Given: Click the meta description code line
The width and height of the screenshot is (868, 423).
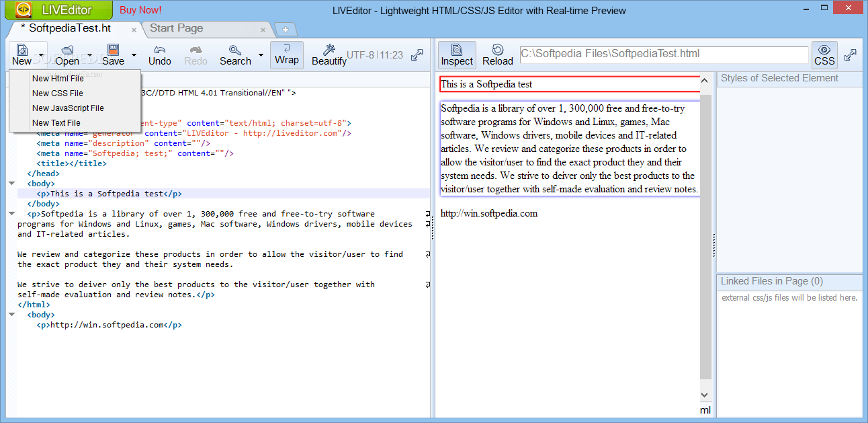Looking at the screenshot, I should pos(123,143).
